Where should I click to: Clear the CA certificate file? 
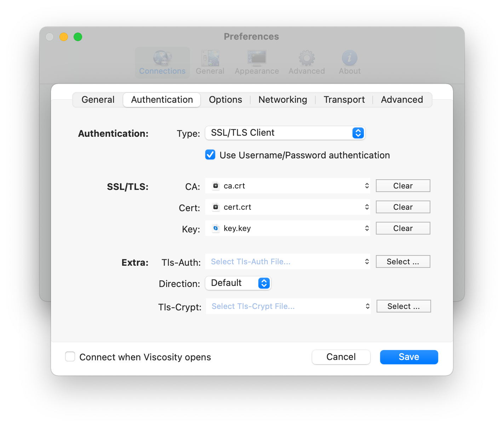pos(403,186)
